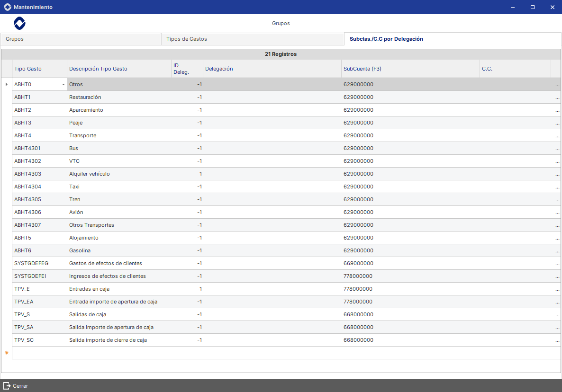Minimize the Mantenimiento window

[513, 7]
